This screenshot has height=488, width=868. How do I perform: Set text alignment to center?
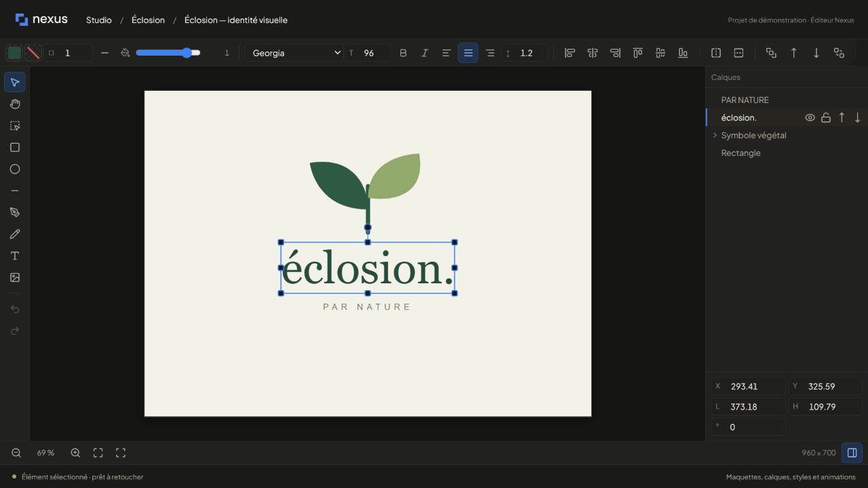coord(468,53)
